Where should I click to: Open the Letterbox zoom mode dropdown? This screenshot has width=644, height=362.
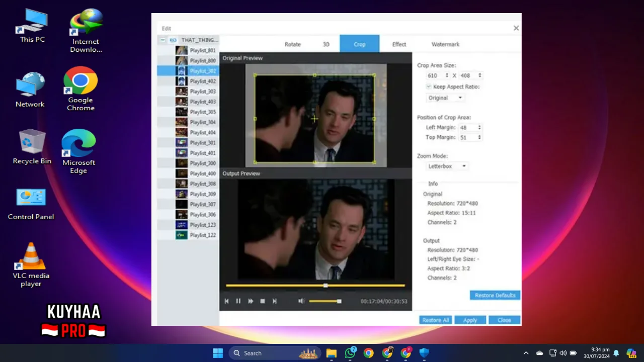(447, 166)
